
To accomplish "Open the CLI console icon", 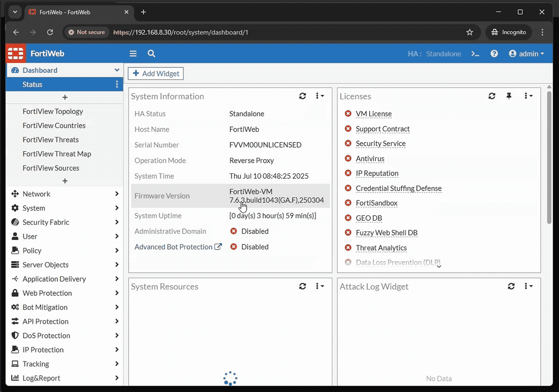I will [x=475, y=54].
